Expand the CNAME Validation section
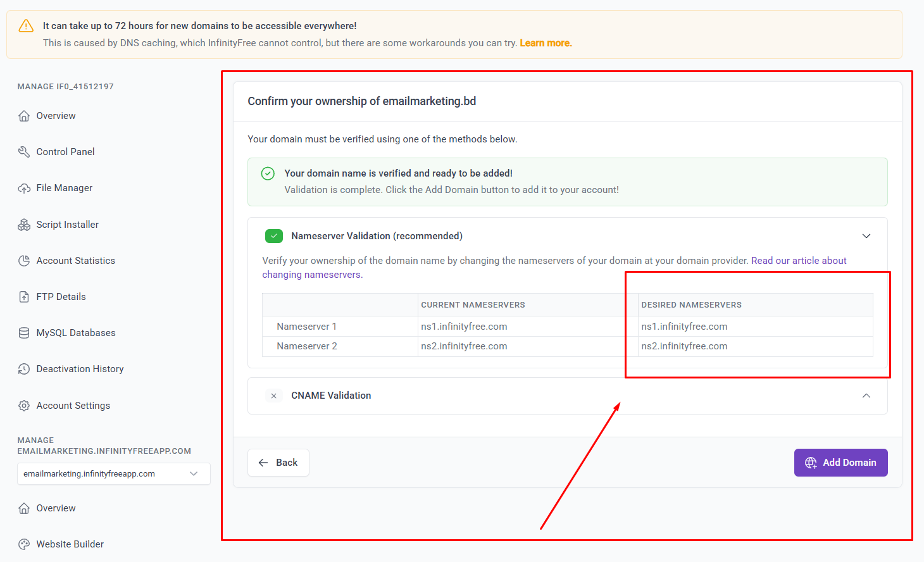The height and width of the screenshot is (562, 924). click(866, 395)
